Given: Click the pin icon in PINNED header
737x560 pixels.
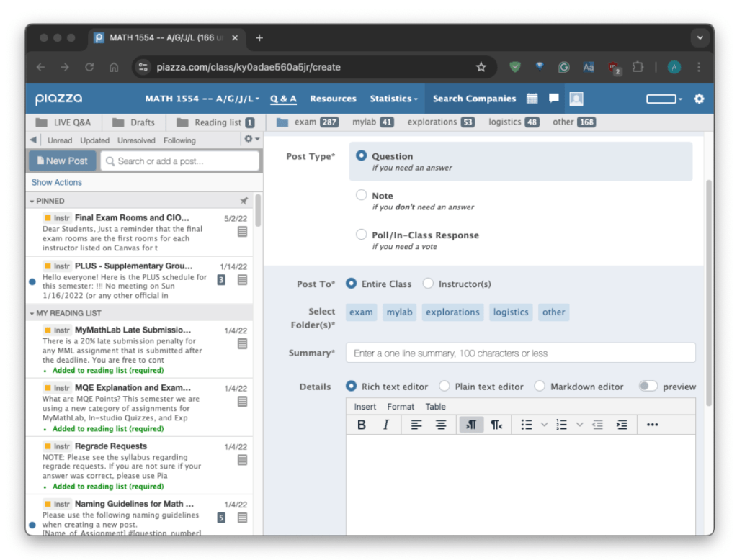Looking at the screenshot, I should [x=244, y=201].
